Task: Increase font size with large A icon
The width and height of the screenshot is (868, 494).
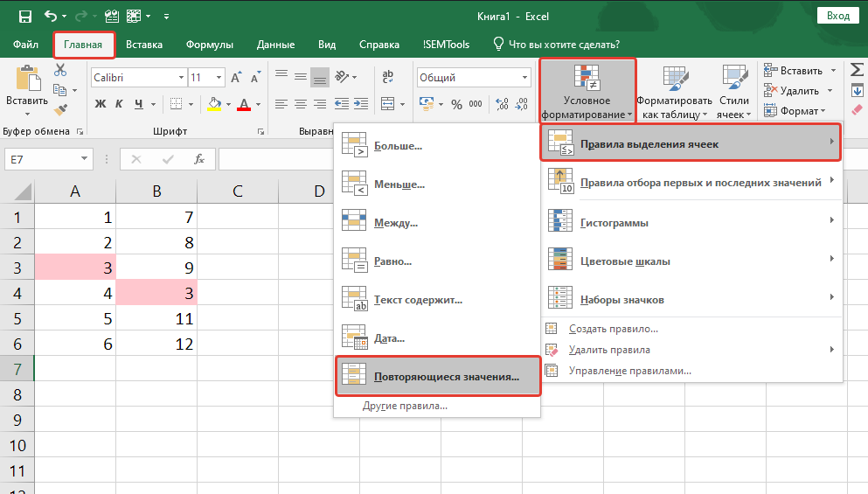Action: point(236,78)
